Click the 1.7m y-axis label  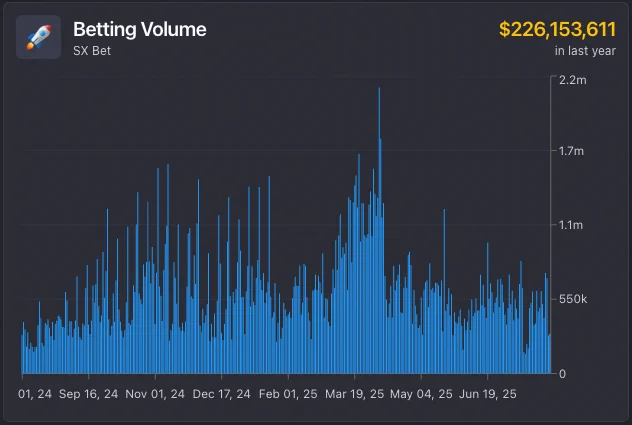(571, 151)
